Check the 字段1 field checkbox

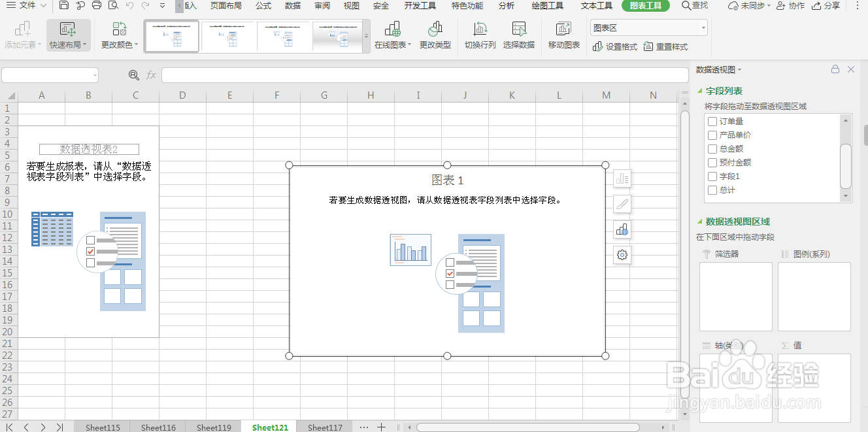click(x=712, y=176)
